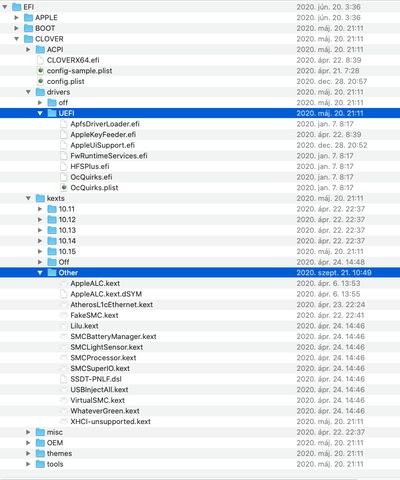This screenshot has height=480, width=400.
Task: Expand the BOOT folder disclosure triangle
Action: [x=16, y=28]
